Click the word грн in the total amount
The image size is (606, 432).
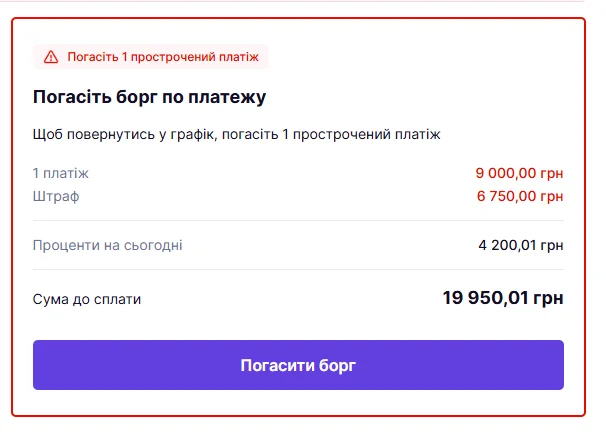[x=547, y=298]
